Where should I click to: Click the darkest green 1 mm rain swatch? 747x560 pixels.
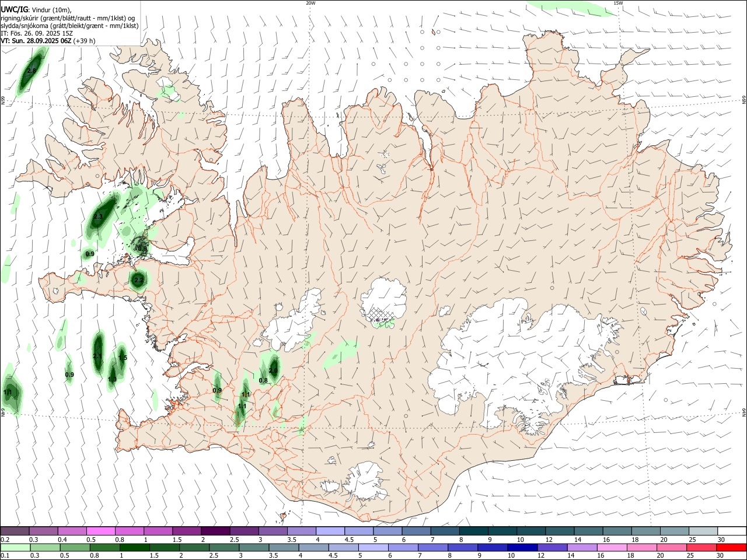coord(135,547)
